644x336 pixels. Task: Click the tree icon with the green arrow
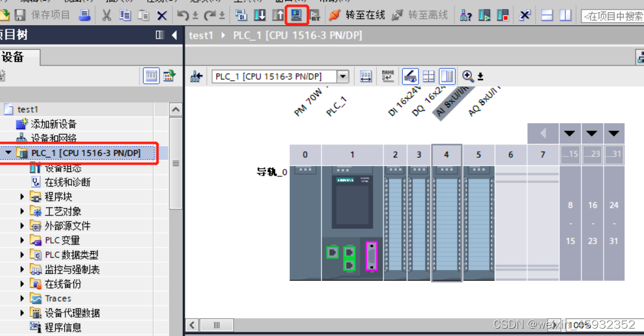point(169,76)
